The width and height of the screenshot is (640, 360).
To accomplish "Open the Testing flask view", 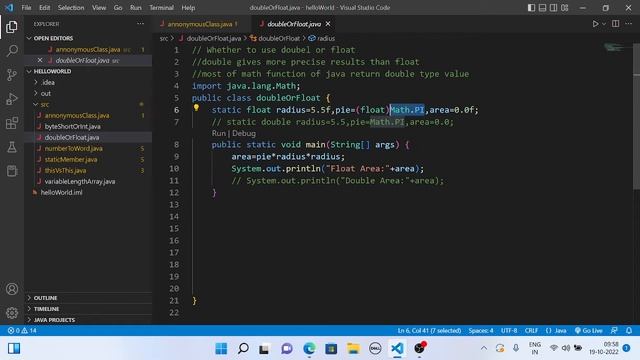I will pos(12,147).
